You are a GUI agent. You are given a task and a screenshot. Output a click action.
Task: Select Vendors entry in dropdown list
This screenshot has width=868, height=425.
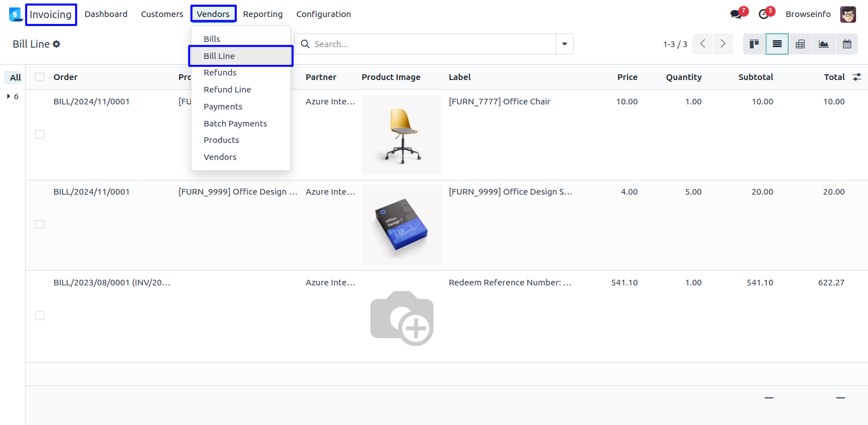click(x=241, y=157)
